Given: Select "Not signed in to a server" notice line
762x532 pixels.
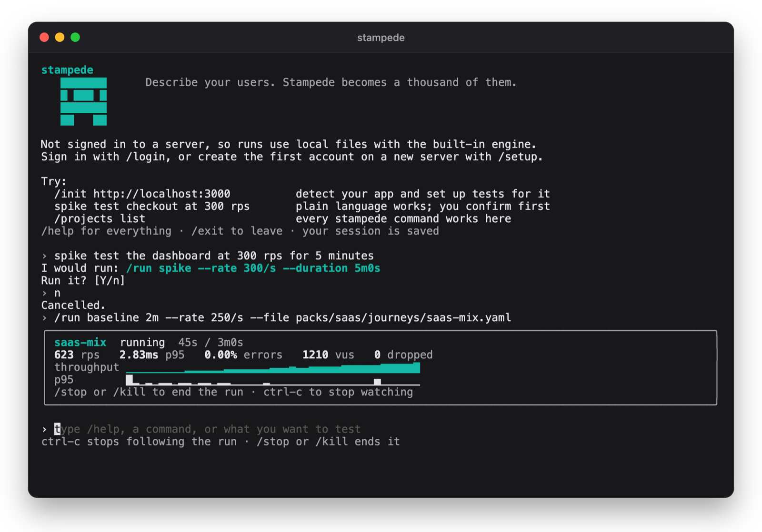Looking at the screenshot, I should [289, 145].
